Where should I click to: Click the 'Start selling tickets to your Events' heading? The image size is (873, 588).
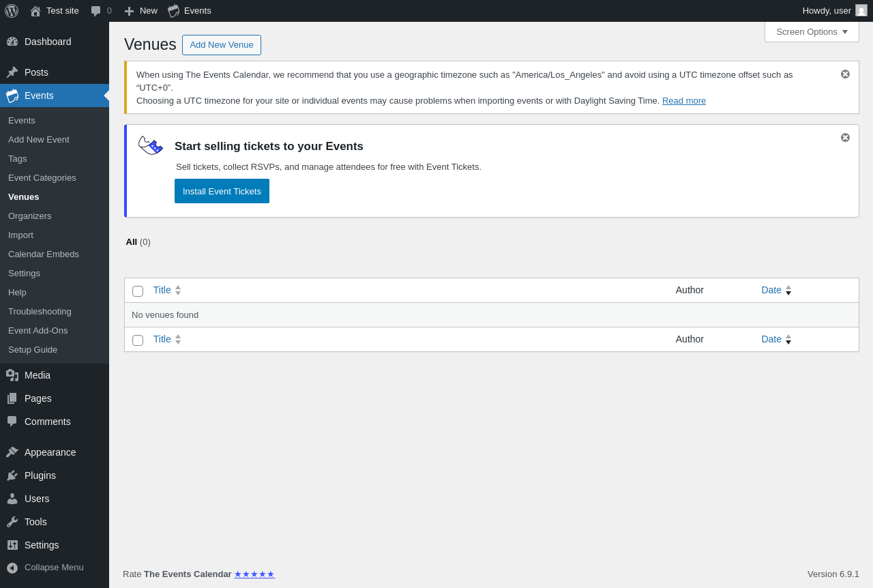[x=269, y=147]
